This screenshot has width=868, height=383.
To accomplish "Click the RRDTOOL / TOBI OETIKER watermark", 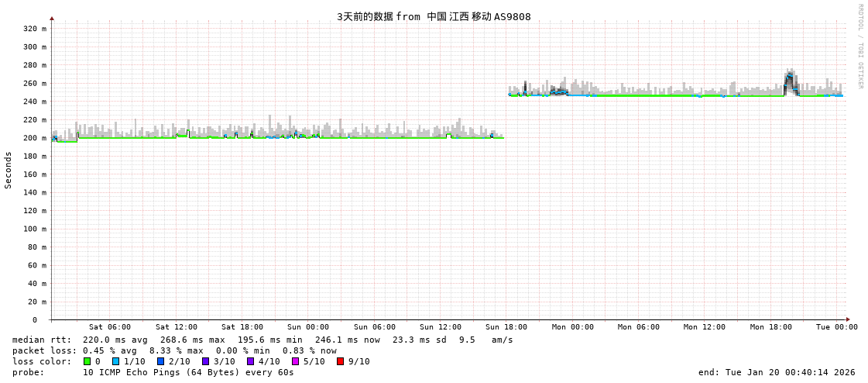I will tap(860, 47).
